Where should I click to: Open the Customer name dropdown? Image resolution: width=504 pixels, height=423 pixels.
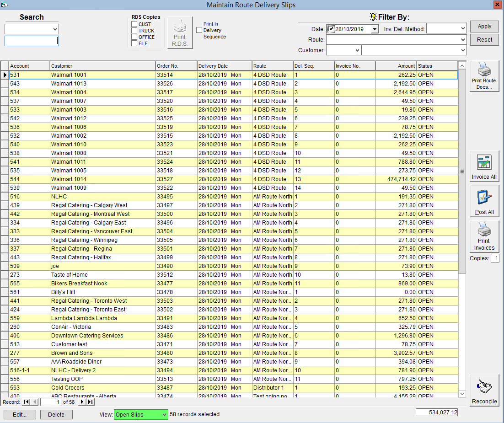click(463, 50)
